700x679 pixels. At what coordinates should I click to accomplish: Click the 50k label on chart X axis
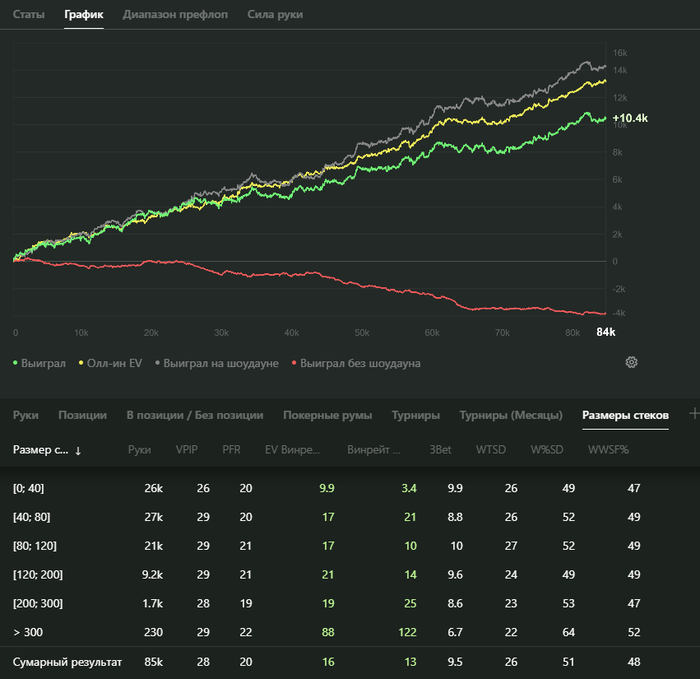(x=362, y=333)
